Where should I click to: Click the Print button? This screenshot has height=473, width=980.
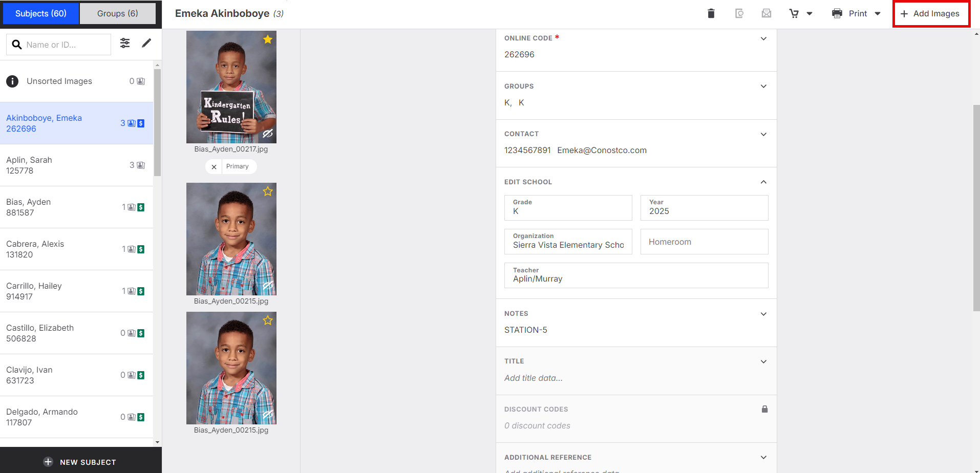tap(849, 13)
